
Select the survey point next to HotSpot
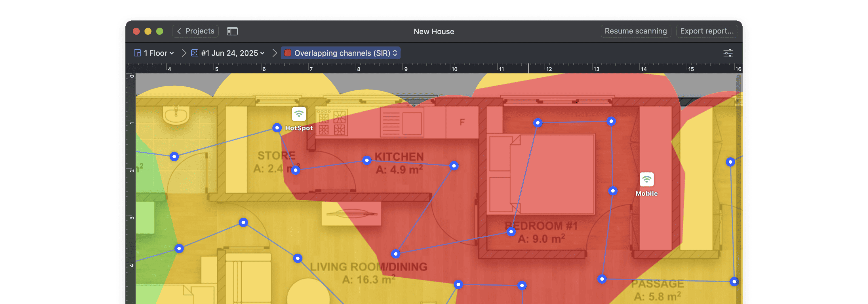tap(277, 128)
